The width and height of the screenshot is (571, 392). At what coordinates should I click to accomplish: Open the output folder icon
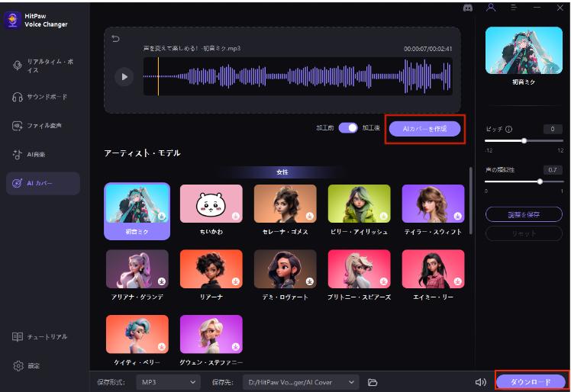click(x=373, y=382)
